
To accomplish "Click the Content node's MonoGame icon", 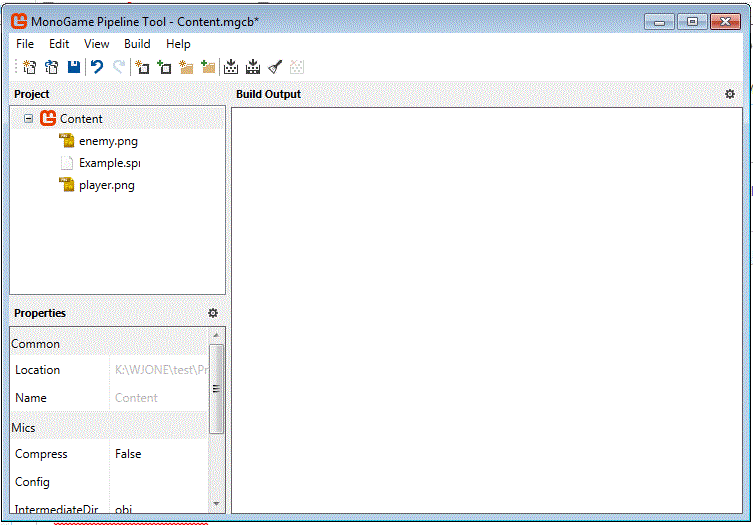I will click(x=48, y=118).
